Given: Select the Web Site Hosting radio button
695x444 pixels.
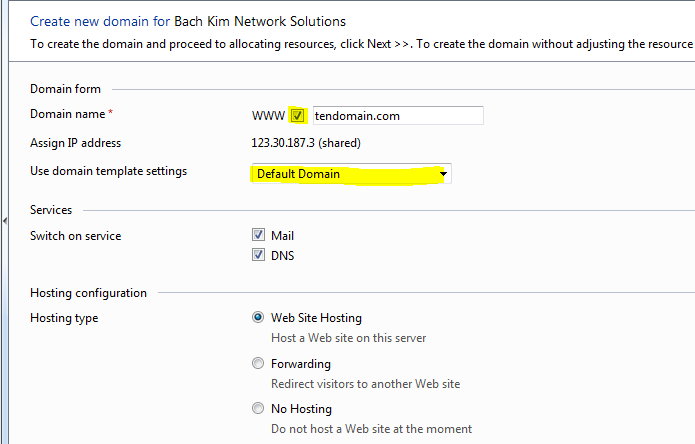Looking at the screenshot, I should click(259, 318).
